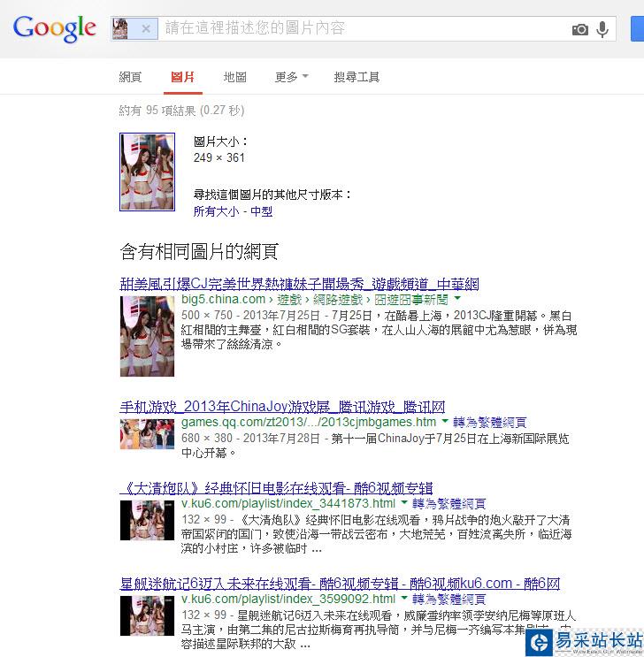The width and height of the screenshot is (644, 657).
Task: Switch to the 地圖 tab
Action: (234, 77)
